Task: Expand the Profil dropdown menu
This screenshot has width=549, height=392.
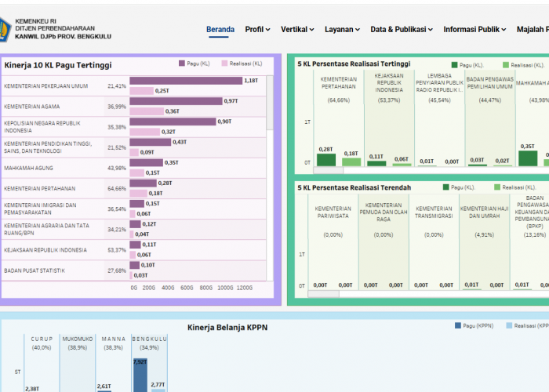Action: coord(257,30)
